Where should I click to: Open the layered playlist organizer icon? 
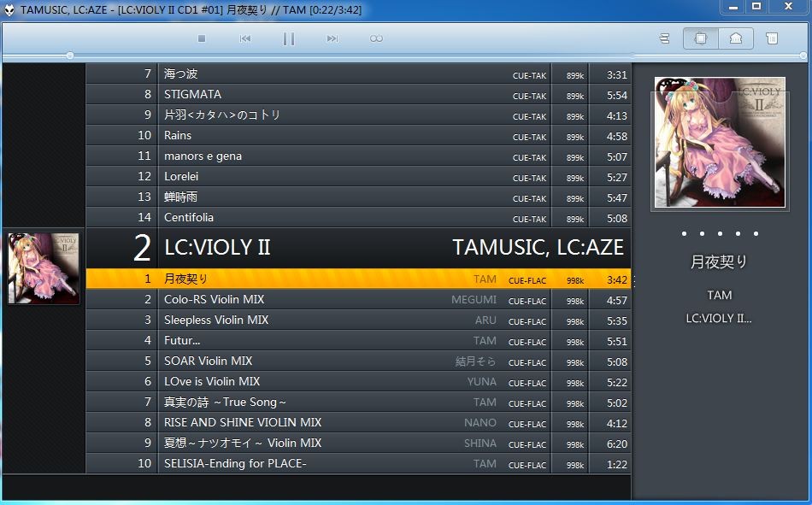[x=665, y=39]
